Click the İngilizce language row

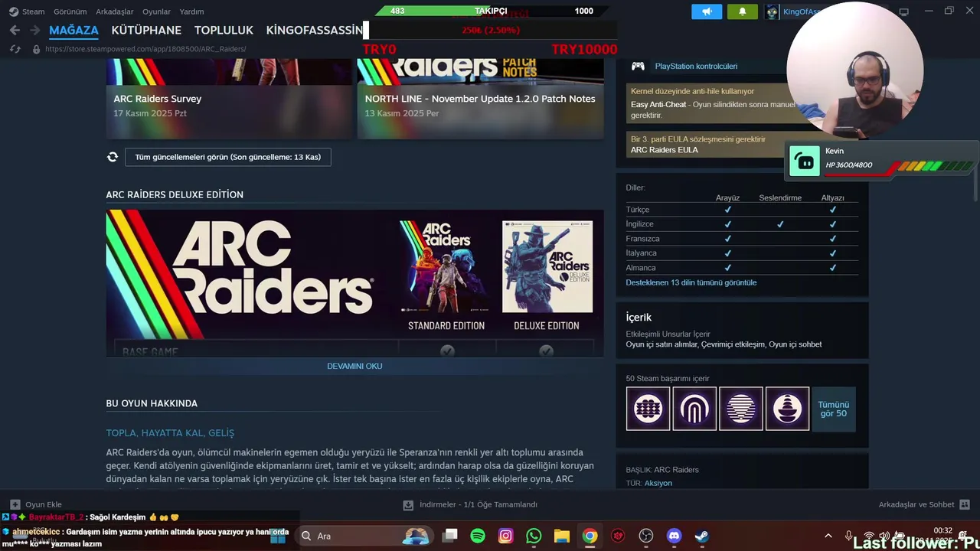[x=741, y=224]
